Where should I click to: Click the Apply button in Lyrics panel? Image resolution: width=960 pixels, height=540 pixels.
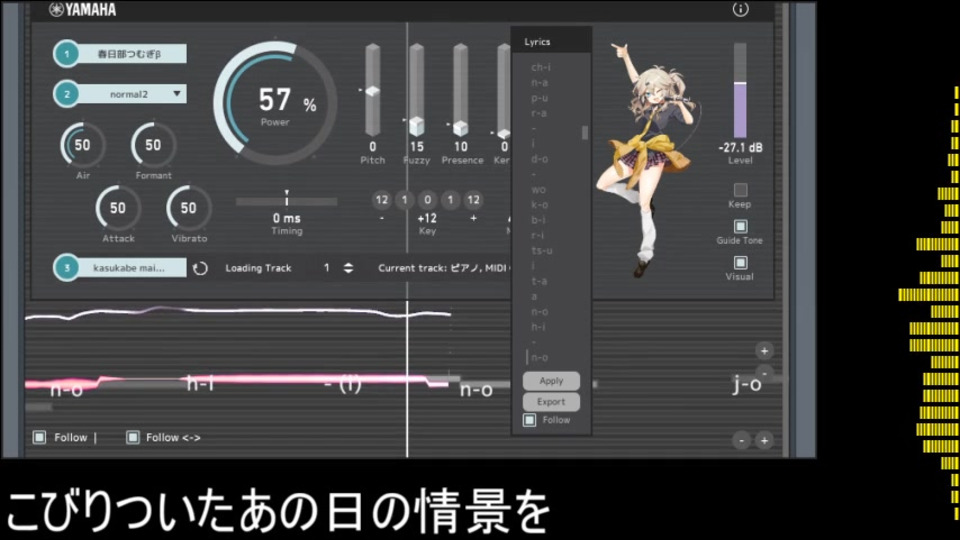[x=551, y=381]
